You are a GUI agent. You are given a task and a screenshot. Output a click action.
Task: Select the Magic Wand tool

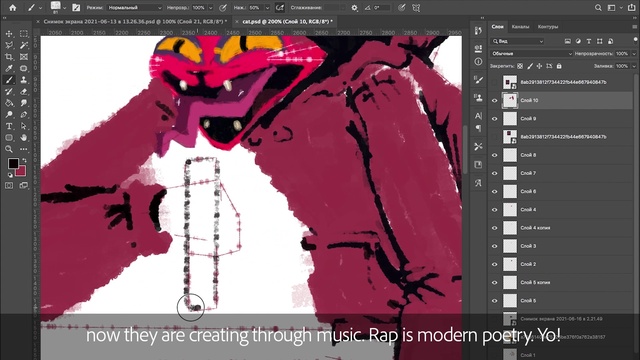[24, 45]
